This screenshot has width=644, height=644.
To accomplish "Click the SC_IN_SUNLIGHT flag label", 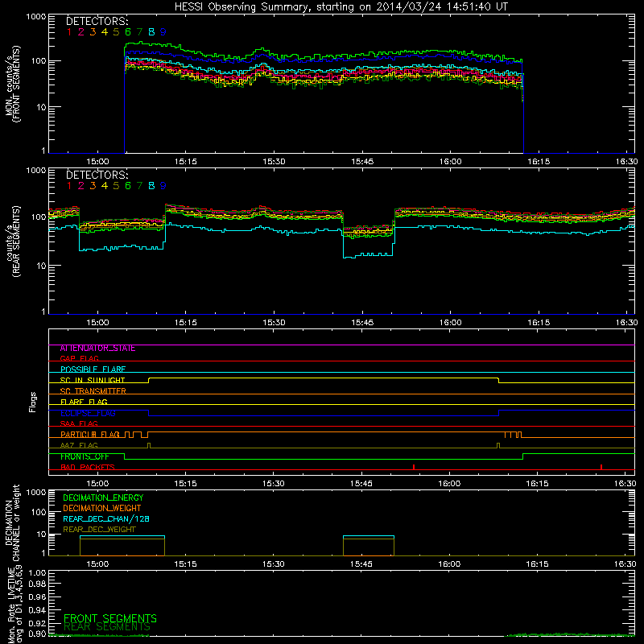I will pyautogui.click(x=93, y=380).
